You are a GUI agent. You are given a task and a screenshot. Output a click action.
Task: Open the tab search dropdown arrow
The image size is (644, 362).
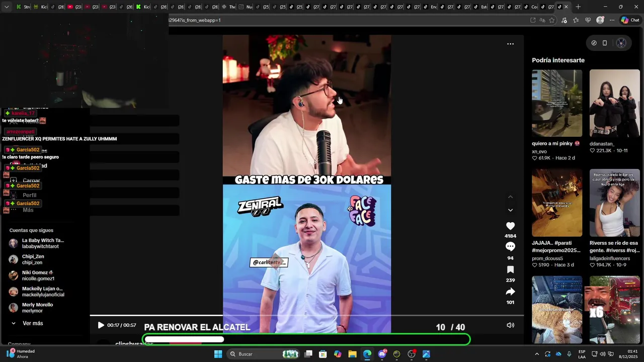pos(6,7)
